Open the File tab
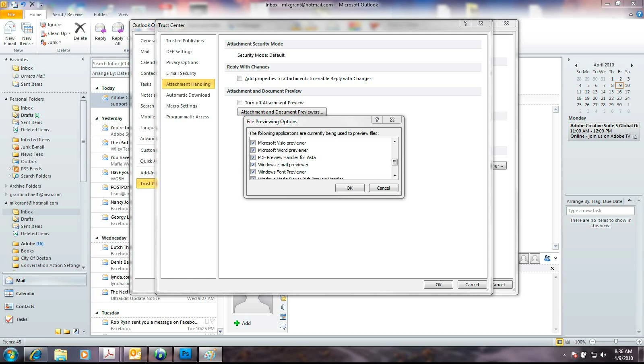The height and width of the screenshot is (364, 644). 11,14
